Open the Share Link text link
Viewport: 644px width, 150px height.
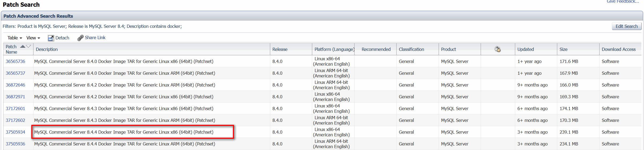pyautogui.click(x=95, y=38)
